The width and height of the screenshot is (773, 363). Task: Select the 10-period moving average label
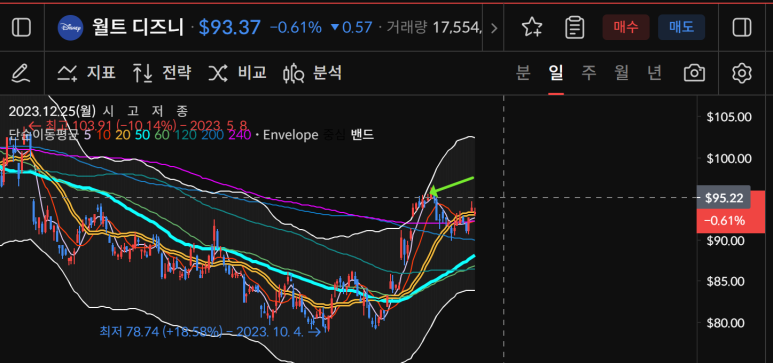pyautogui.click(x=103, y=135)
